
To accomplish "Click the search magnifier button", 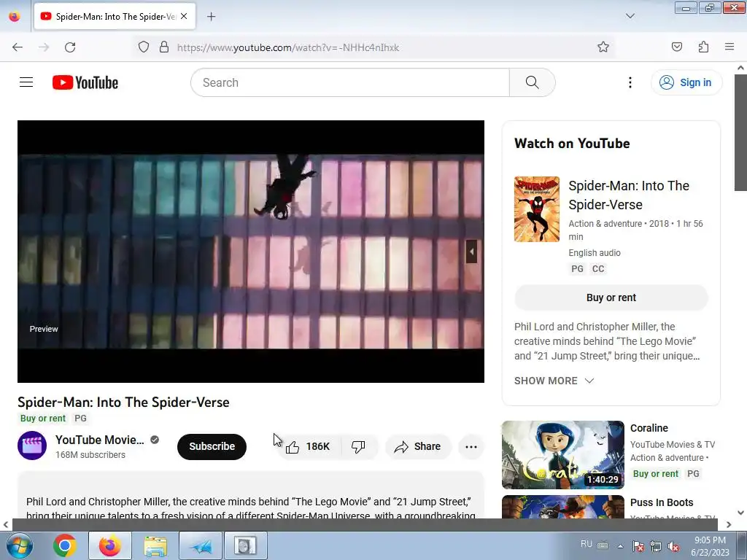I will 532,82.
